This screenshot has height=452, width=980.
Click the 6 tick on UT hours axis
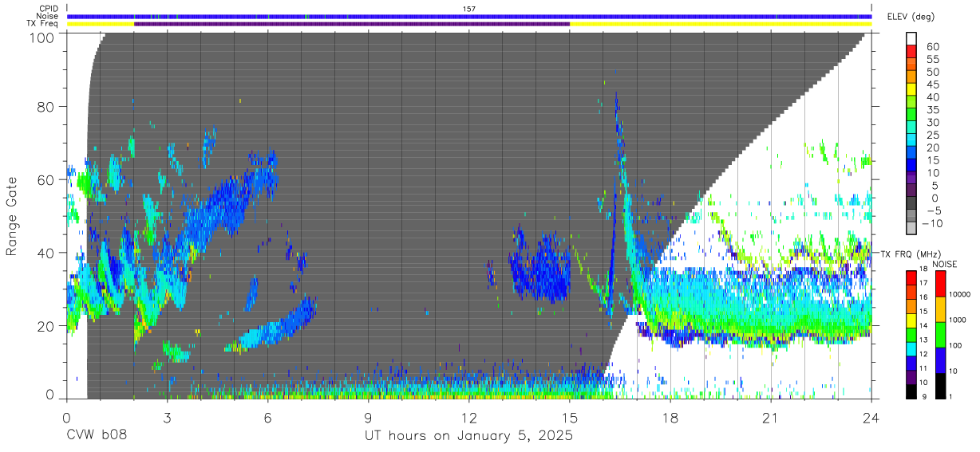point(268,417)
